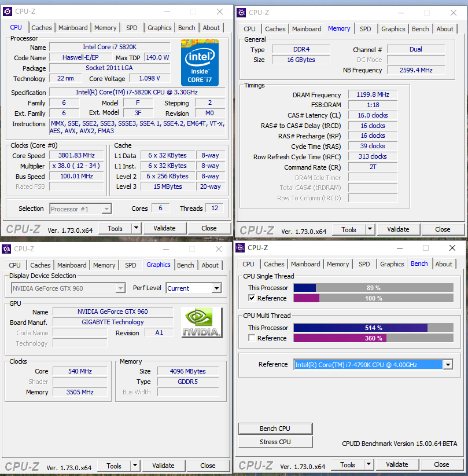
Task: Select the CPU tab in the Bench window
Action: click(248, 264)
